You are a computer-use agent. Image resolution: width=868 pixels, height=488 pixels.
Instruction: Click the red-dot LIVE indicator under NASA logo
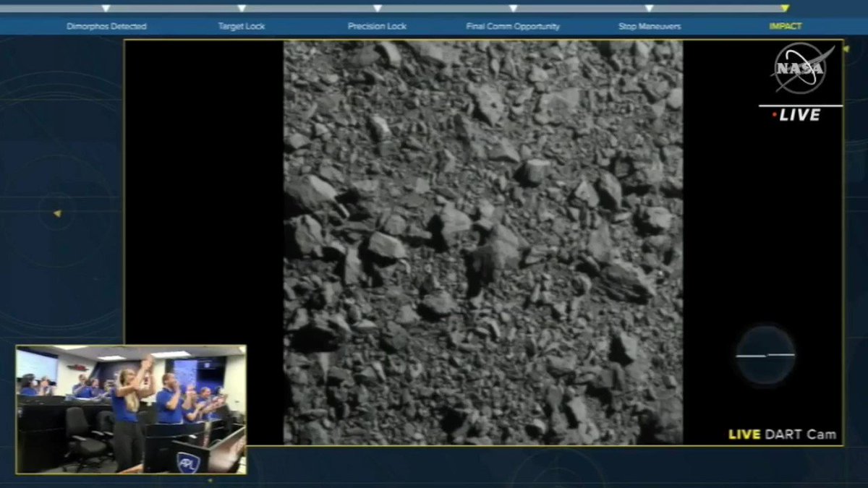tap(796, 115)
